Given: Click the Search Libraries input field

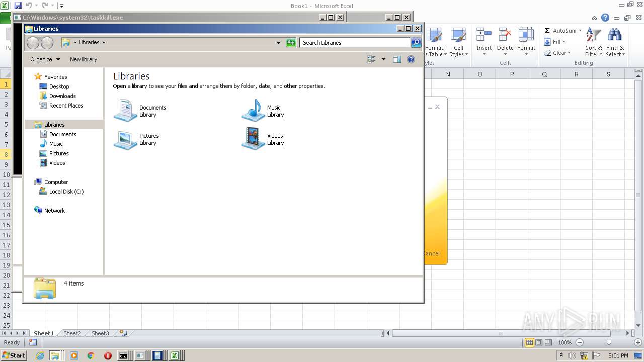Looking at the screenshot, I should [355, 43].
